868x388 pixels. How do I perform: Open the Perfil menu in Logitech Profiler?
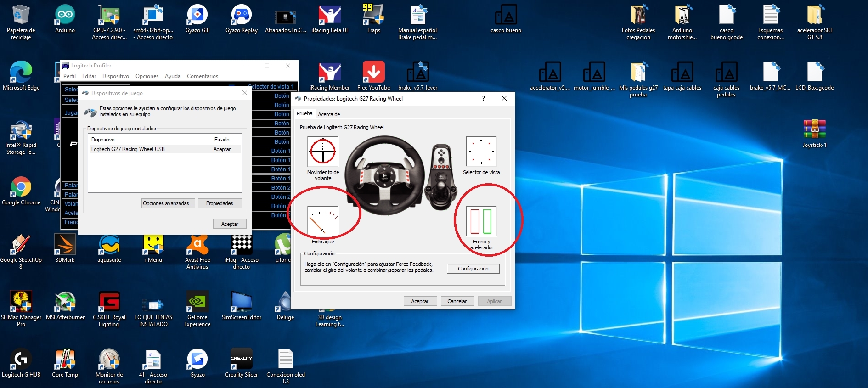point(69,76)
